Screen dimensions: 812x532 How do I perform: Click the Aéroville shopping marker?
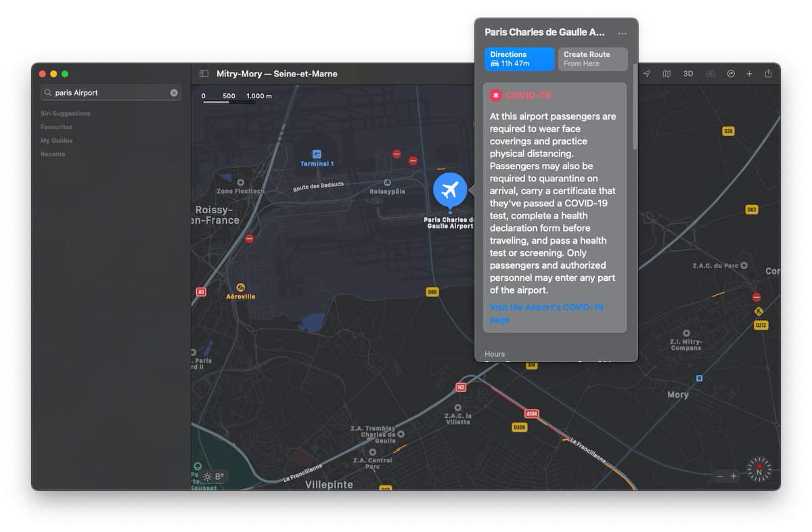click(x=241, y=288)
